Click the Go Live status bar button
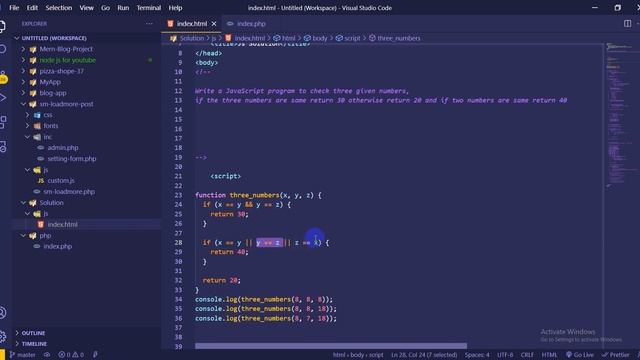 coord(580,355)
